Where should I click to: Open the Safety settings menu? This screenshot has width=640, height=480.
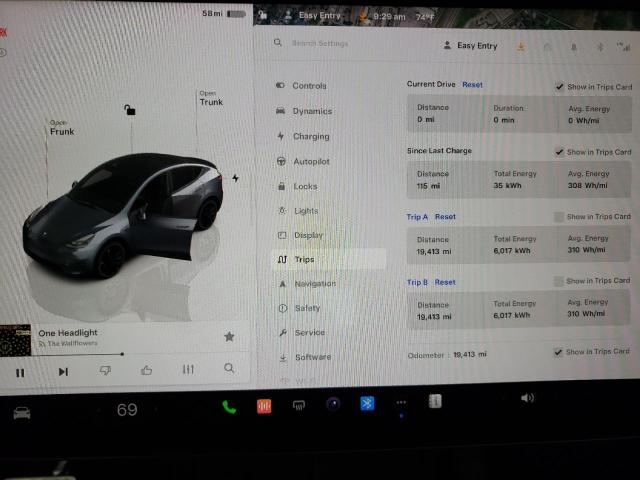point(300,308)
